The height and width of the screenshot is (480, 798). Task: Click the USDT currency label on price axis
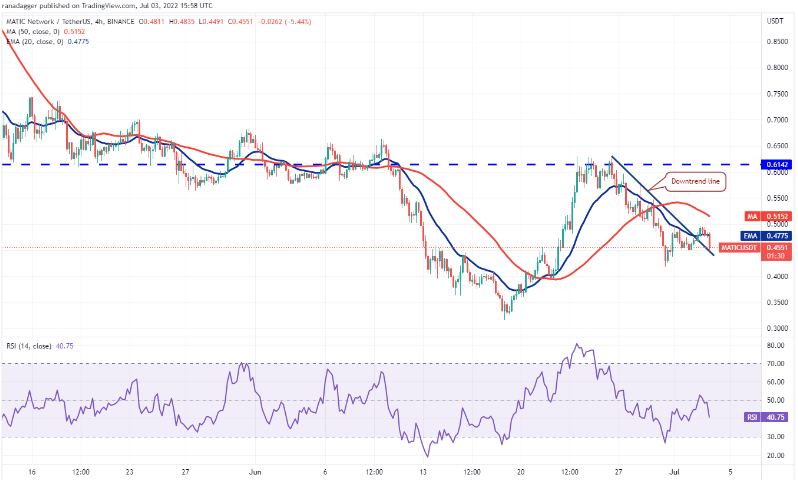(775, 21)
